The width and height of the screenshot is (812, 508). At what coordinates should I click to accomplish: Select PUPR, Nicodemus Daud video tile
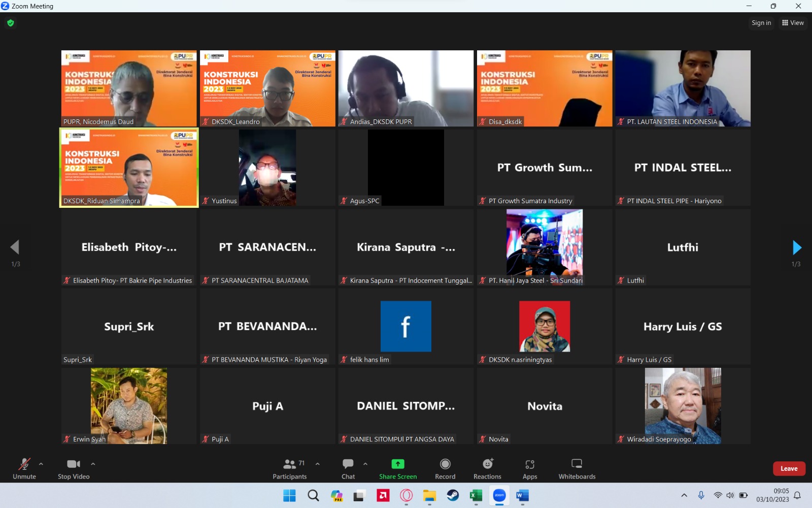pyautogui.click(x=129, y=88)
